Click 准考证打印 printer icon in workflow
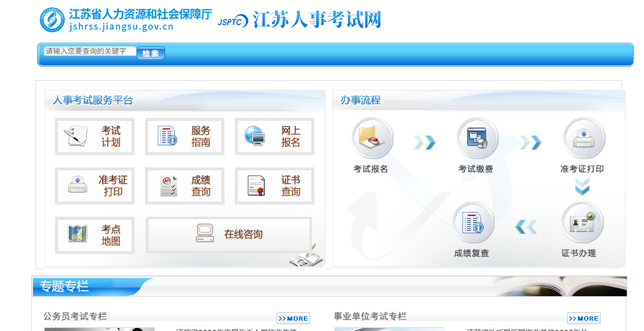 coord(583,138)
